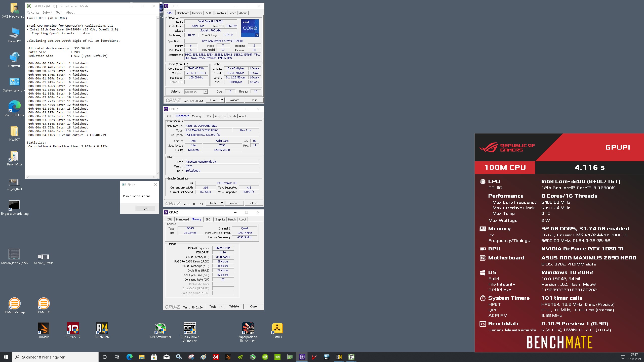This screenshot has width=644, height=362.
Task: Switch to CPU tab in middle CPU-Z window
Action: pyautogui.click(x=170, y=116)
